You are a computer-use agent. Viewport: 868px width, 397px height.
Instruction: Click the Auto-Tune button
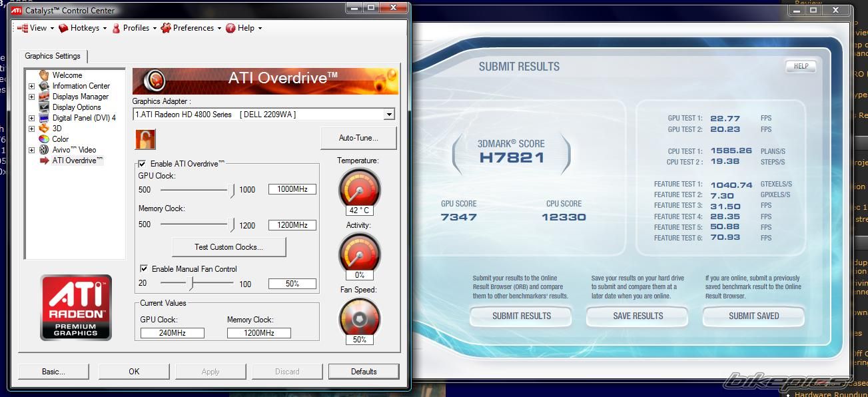(358, 138)
